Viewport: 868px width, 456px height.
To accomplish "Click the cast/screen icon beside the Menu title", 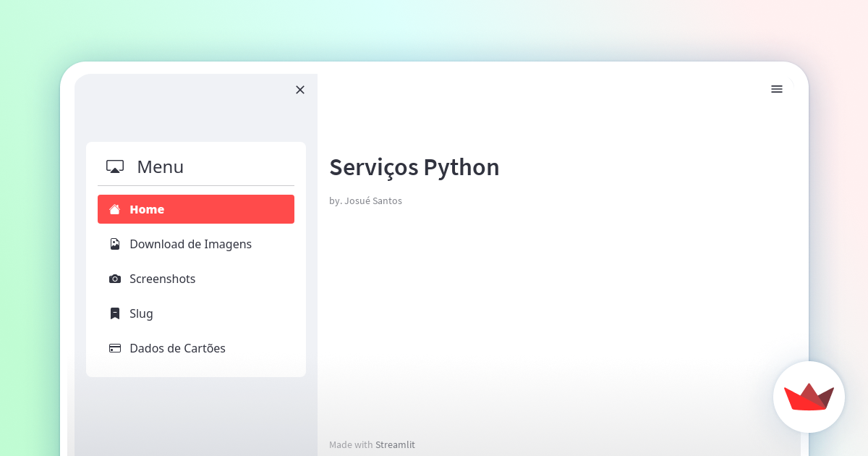I will [114, 166].
